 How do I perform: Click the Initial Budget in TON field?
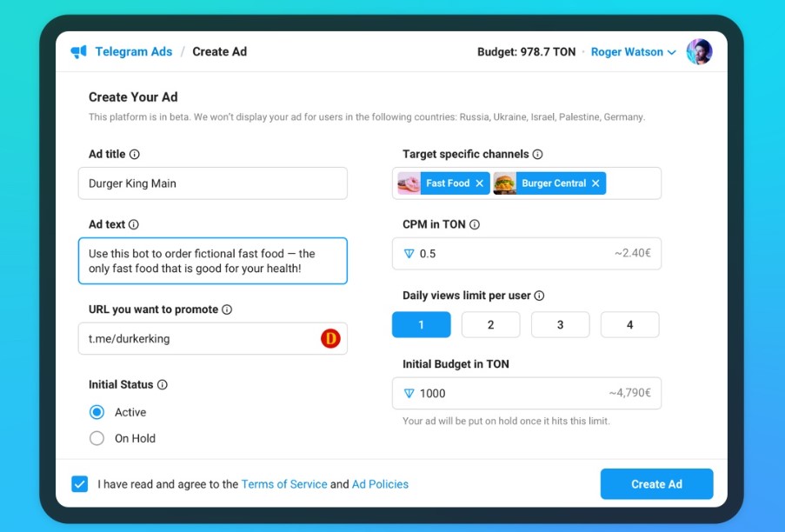[x=527, y=393]
